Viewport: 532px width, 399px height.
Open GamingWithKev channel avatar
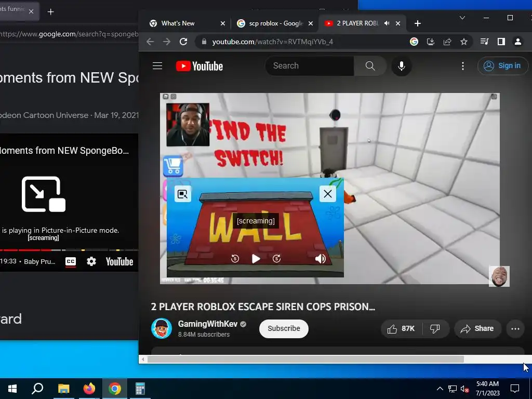pyautogui.click(x=162, y=328)
